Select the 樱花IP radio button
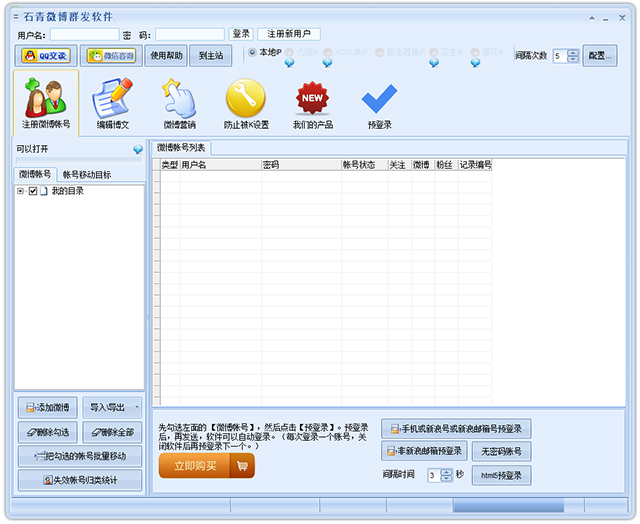The height and width of the screenshot is (524, 640). point(475,52)
